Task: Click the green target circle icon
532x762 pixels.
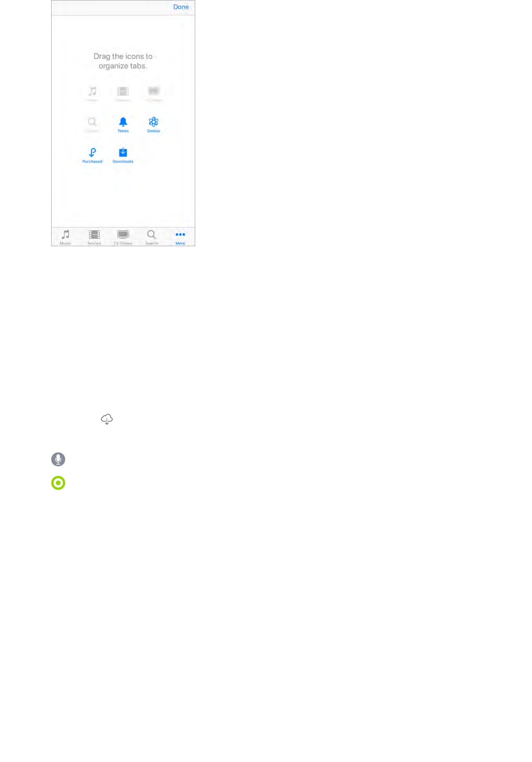Action: pyautogui.click(x=58, y=483)
